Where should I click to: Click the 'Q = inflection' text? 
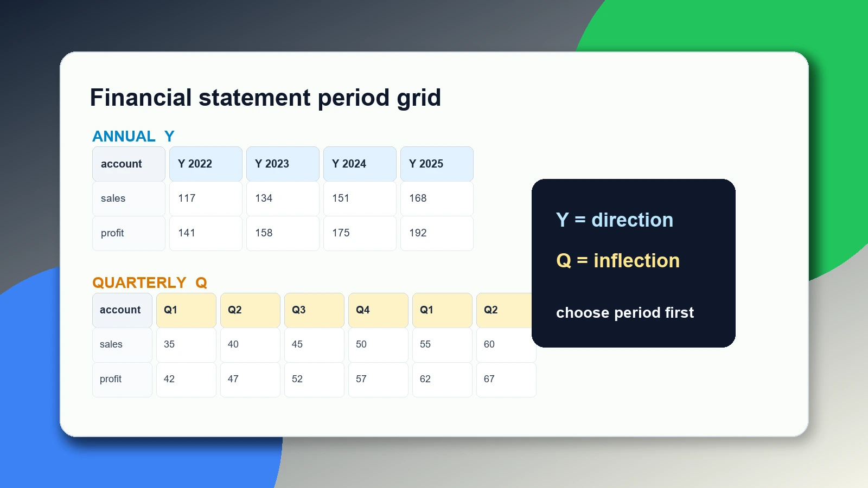pyautogui.click(x=618, y=261)
